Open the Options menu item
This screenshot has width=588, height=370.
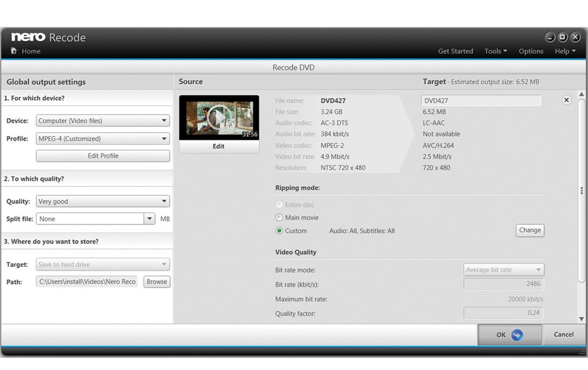coord(530,51)
